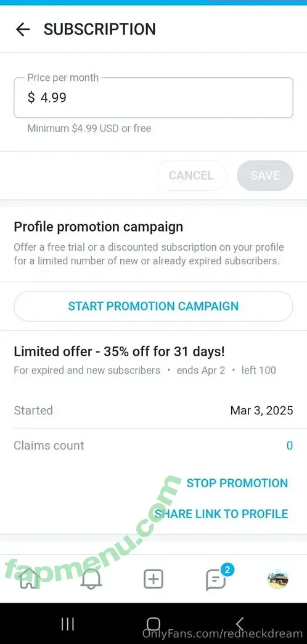Open the claims count value 0
This screenshot has height=644, width=307.
(289, 446)
